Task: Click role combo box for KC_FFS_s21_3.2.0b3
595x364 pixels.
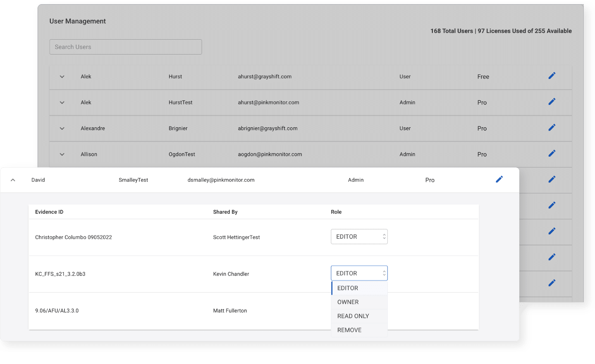Action: coord(359,273)
